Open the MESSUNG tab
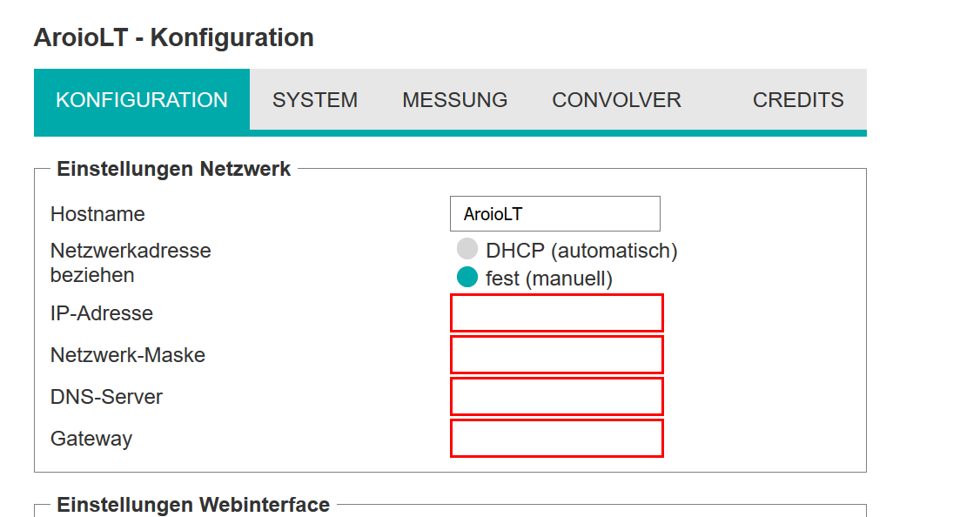The height and width of the screenshot is (517, 980). (455, 100)
